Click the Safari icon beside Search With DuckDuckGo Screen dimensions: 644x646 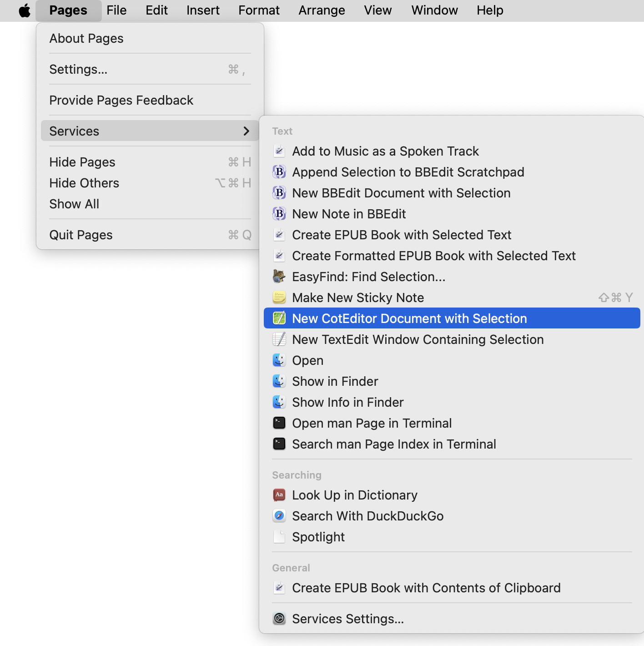tap(279, 516)
